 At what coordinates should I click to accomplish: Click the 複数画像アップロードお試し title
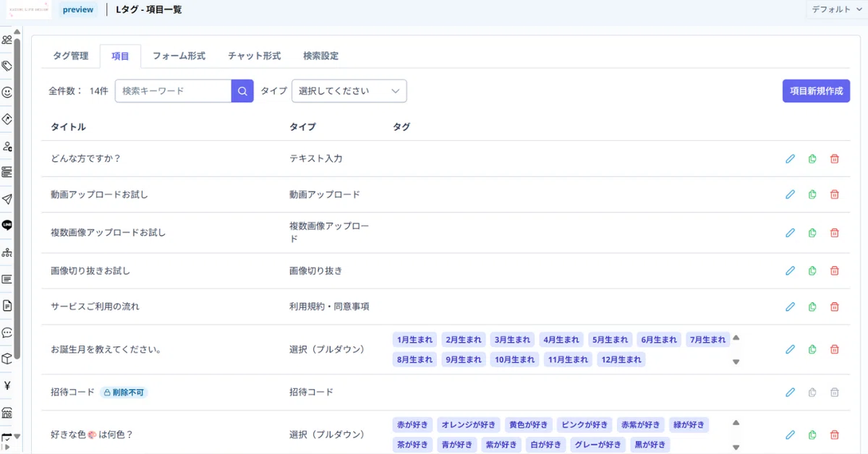108,233
